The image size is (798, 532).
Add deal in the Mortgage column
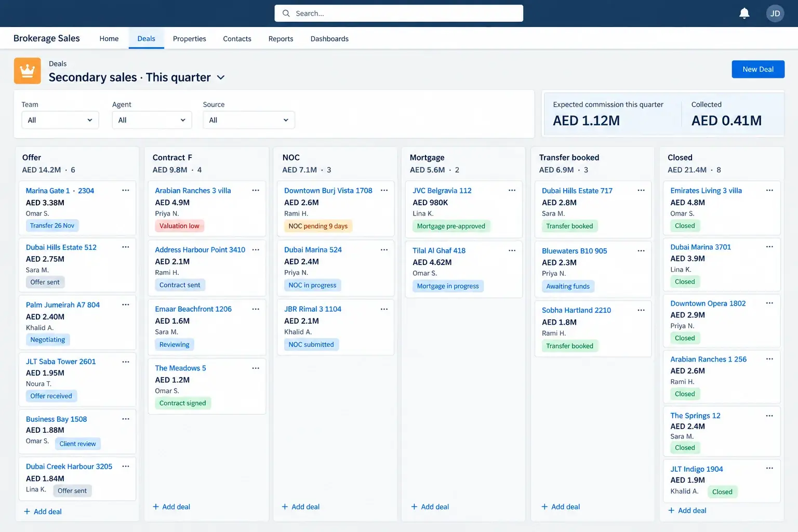pyautogui.click(x=430, y=507)
